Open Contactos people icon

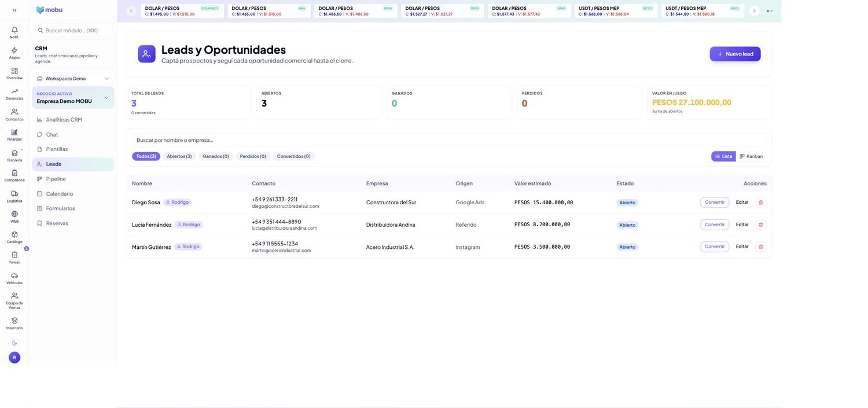(14, 112)
